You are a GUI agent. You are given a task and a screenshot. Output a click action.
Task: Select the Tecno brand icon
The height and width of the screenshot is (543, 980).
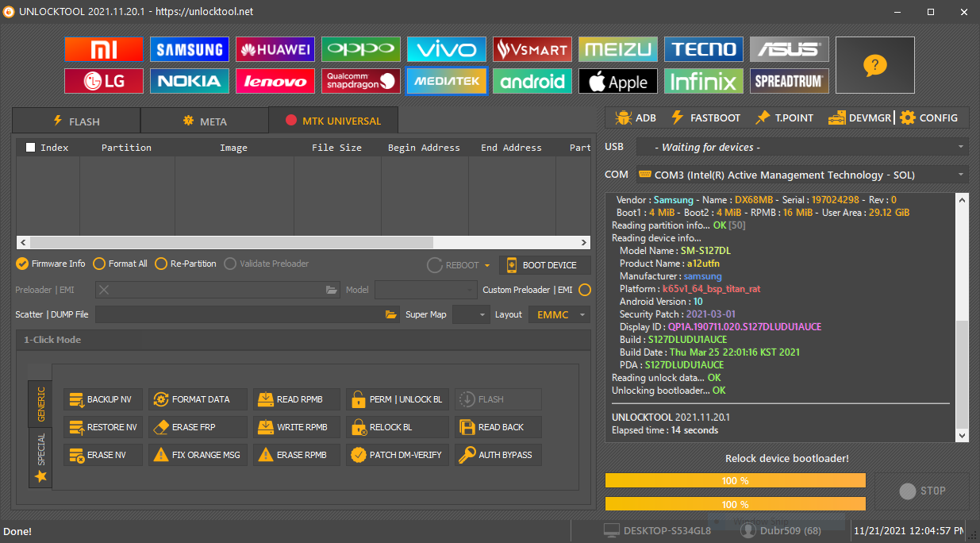coord(704,49)
